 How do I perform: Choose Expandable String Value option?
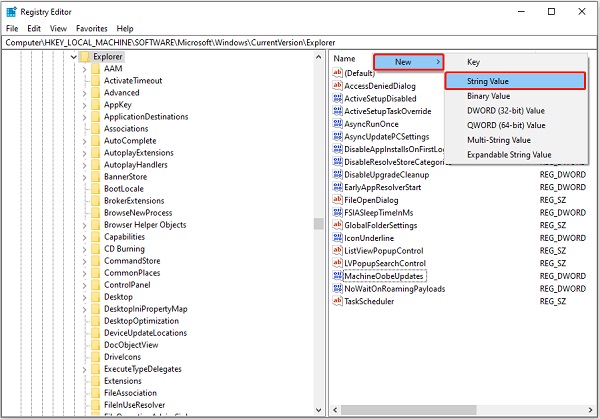pos(515,155)
